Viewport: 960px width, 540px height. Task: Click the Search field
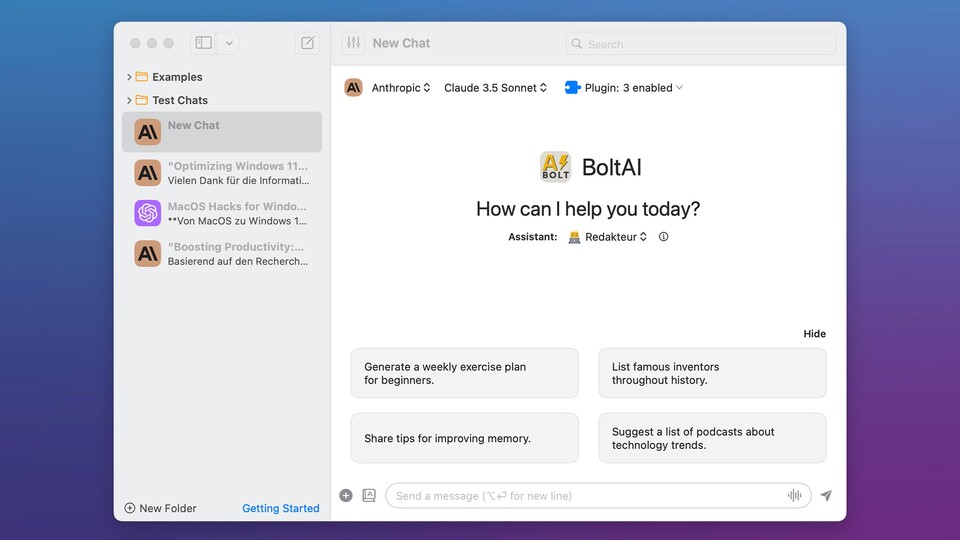700,44
